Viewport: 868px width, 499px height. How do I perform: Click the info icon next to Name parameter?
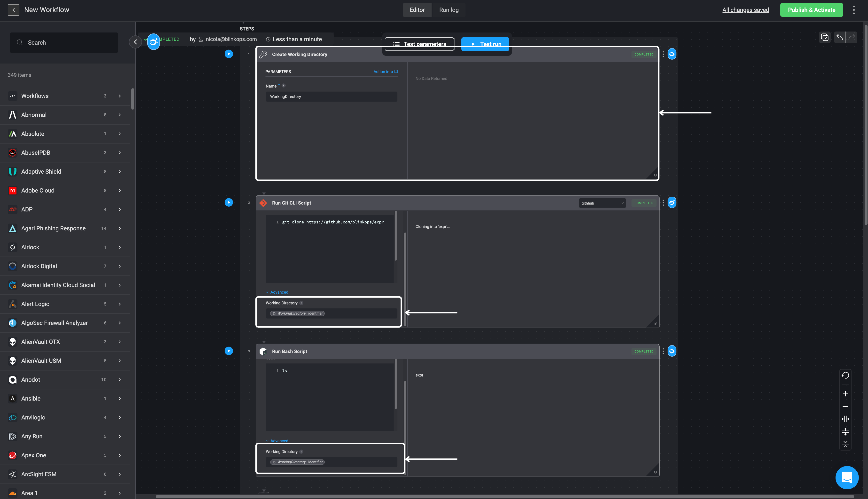284,86
